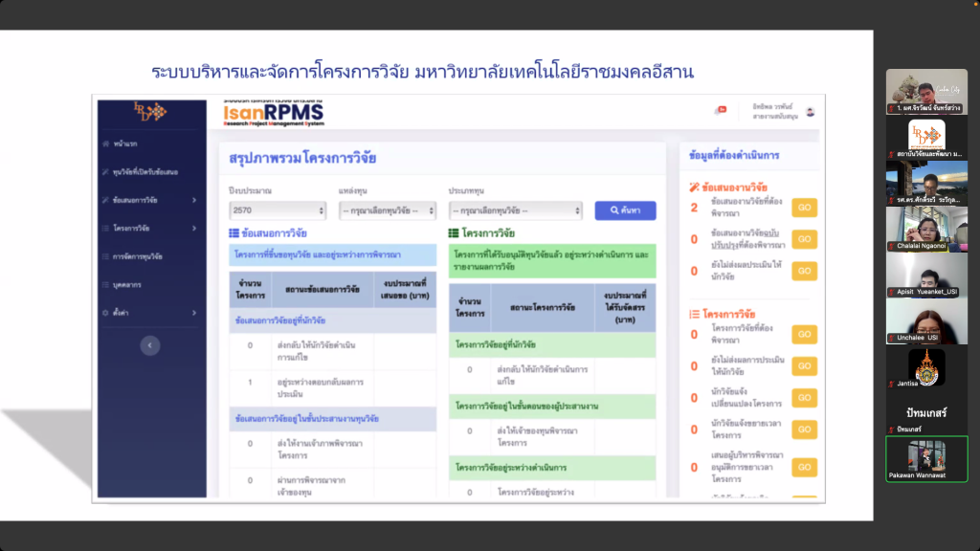Open the แหล่งทุน funding source dropdown
This screenshot has width=980, height=551.
coord(387,210)
